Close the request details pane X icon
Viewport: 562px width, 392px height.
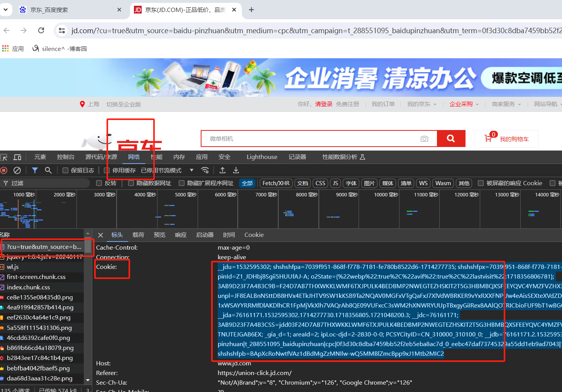(100, 235)
